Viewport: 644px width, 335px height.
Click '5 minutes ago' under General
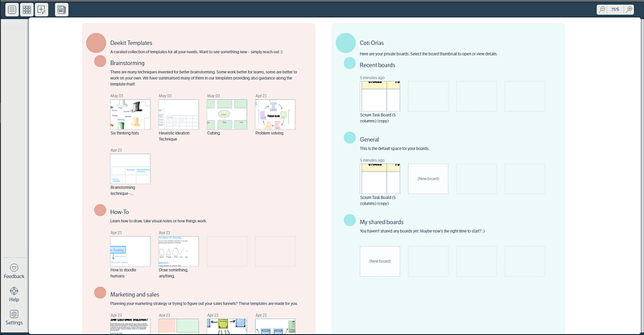pos(372,160)
